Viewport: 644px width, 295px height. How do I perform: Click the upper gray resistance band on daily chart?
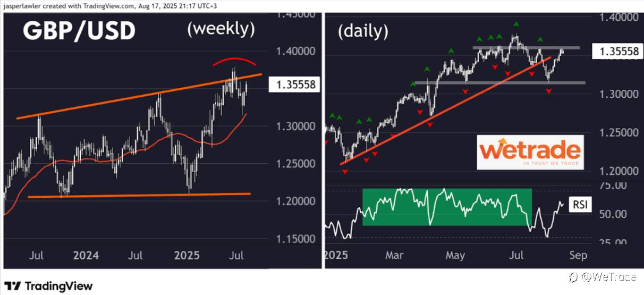527,48
